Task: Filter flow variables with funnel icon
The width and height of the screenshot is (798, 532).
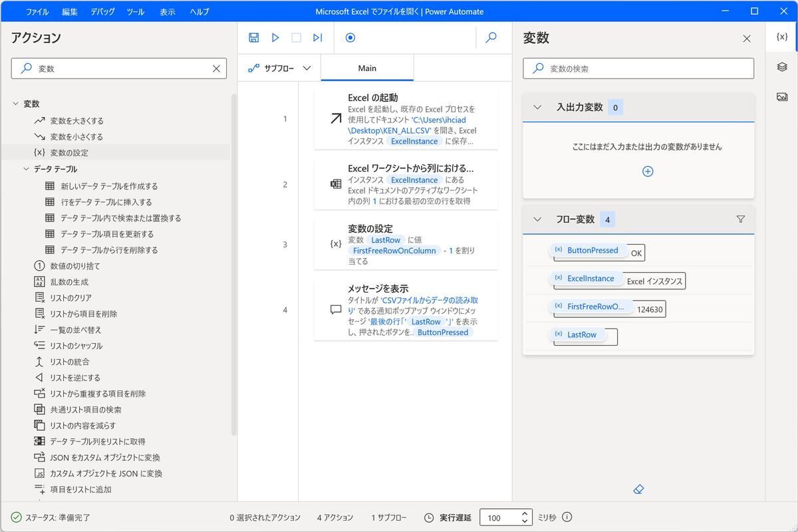Action: 741,219
